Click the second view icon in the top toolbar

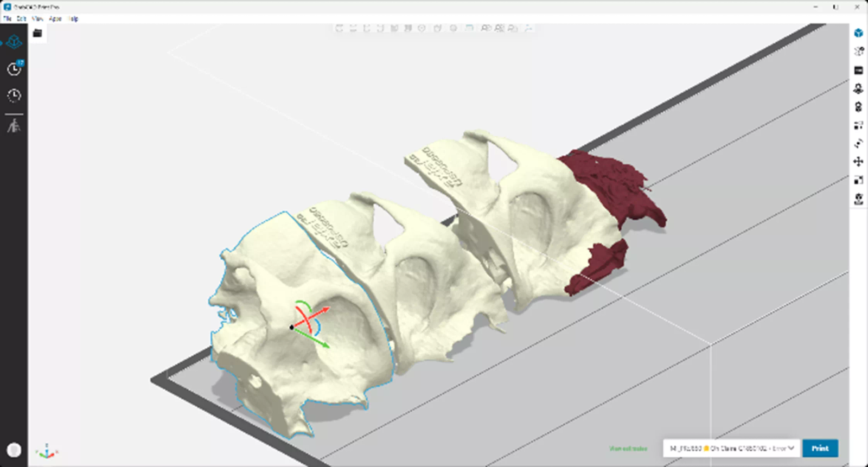(x=353, y=28)
